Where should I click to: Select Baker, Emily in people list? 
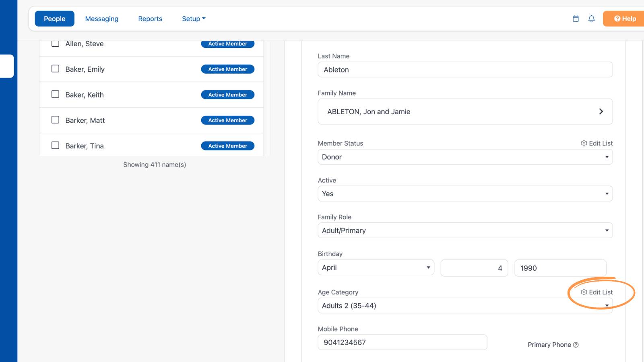[85, 69]
